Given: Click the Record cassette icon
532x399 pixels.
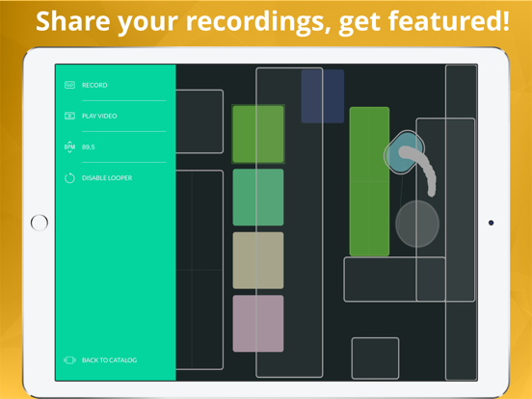Looking at the screenshot, I should (x=69, y=85).
